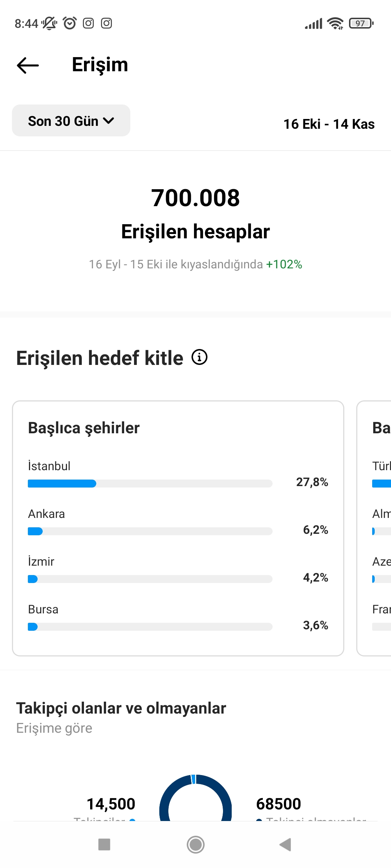The width and height of the screenshot is (391, 868).
Task: Select the Bursa city row
Action: coord(178,618)
